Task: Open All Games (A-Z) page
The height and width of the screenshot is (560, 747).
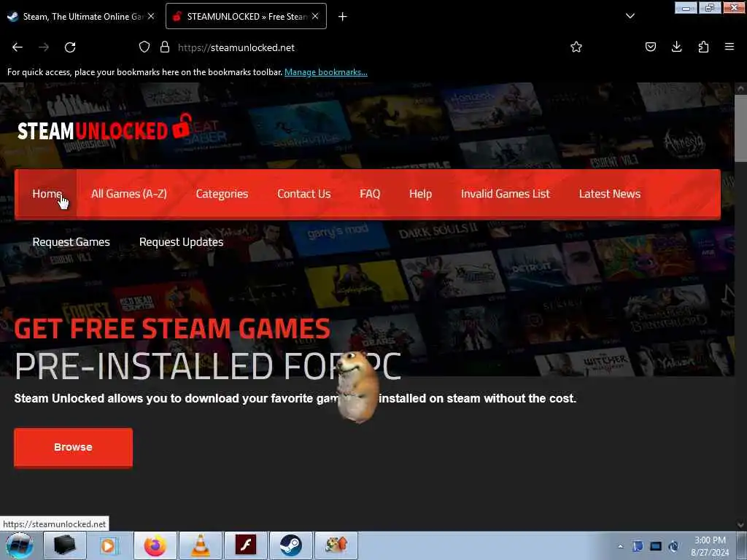Action: [x=129, y=194]
